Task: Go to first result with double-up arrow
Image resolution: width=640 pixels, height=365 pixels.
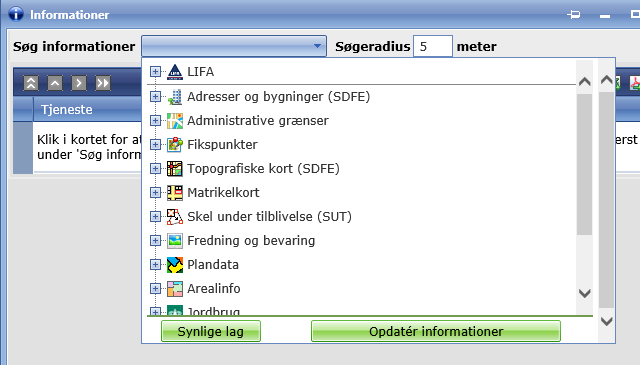Action: tap(31, 83)
